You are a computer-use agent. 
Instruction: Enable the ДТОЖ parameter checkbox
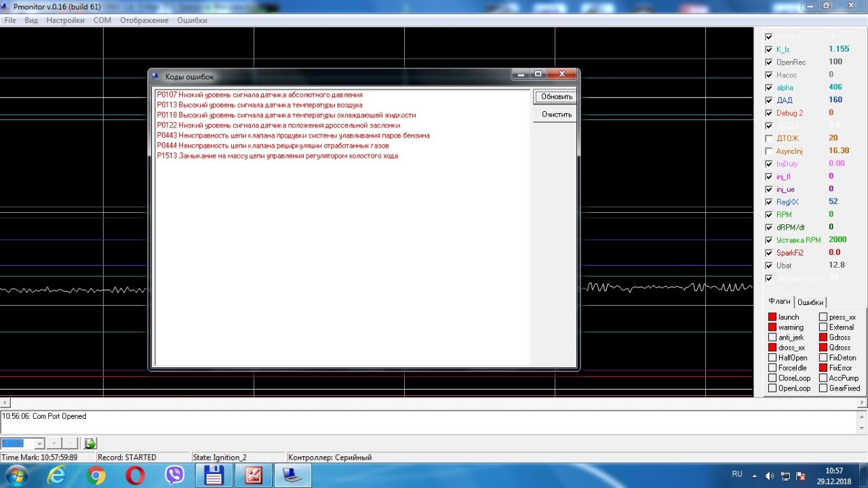point(768,138)
